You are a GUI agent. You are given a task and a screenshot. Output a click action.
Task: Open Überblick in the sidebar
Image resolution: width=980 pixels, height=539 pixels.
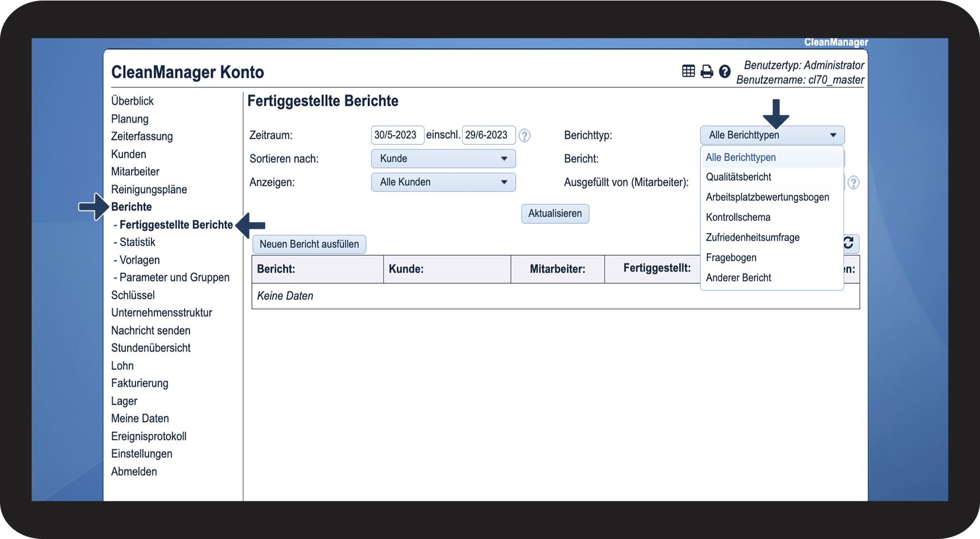(133, 101)
